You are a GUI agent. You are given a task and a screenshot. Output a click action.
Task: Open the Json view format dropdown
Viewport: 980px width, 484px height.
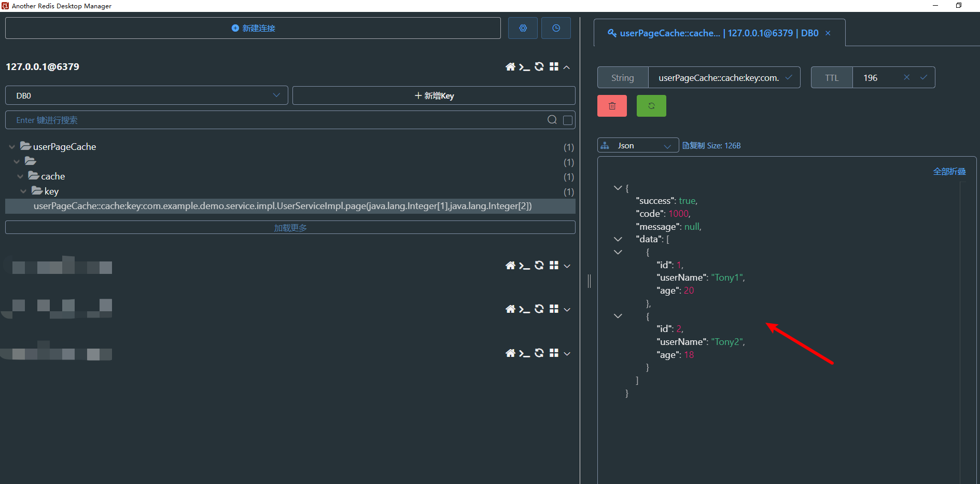pos(638,145)
